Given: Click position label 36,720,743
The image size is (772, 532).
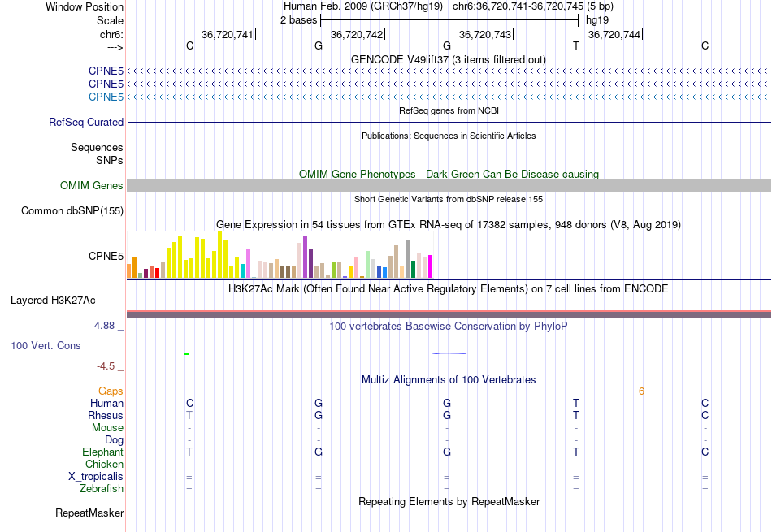Looking at the screenshot, I should click(x=485, y=34).
